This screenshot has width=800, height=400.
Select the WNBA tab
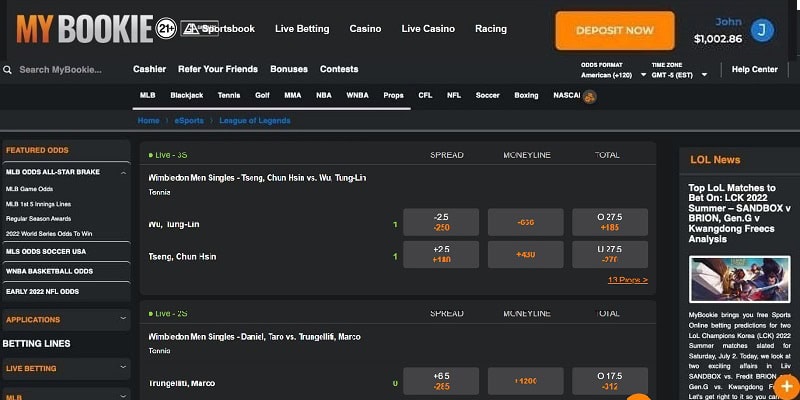tap(357, 95)
